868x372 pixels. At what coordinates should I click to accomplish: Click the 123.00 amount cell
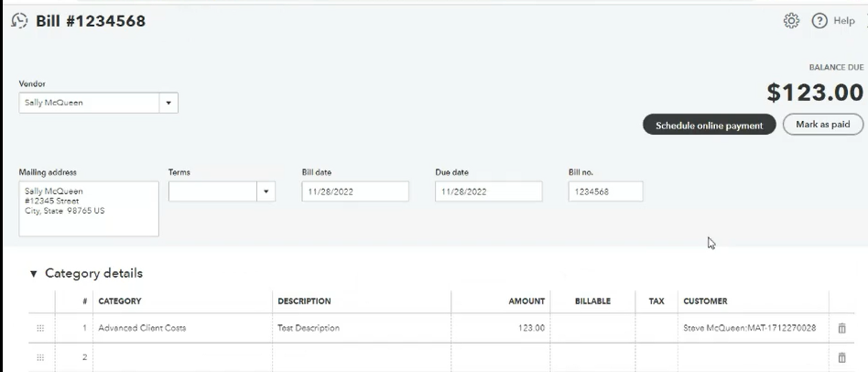(x=502, y=328)
